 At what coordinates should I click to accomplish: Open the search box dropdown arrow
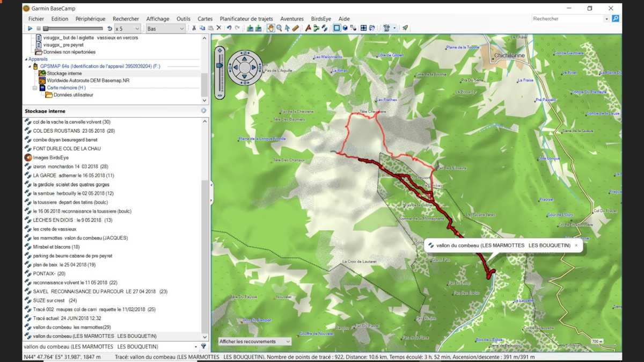[607, 19]
